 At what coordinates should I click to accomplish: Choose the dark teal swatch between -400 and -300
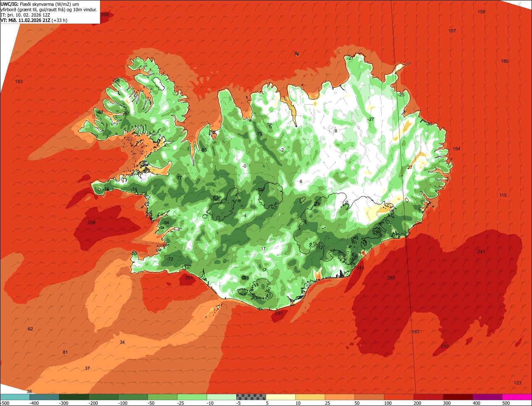pyautogui.click(x=44, y=397)
